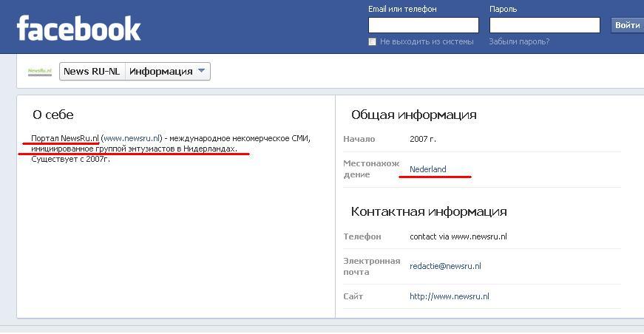Open the Информация dropdown menu
Image resolution: width=644 pixels, height=334 pixels.
pyautogui.click(x=167, y=72)
